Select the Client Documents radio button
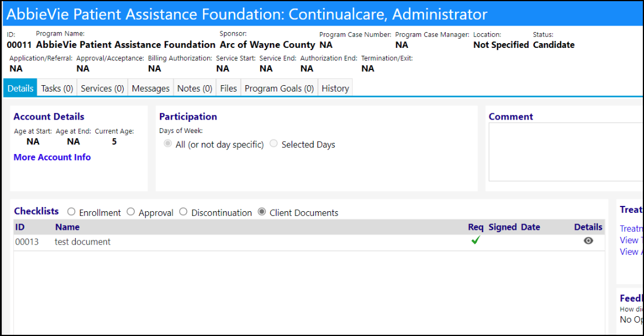644x336 pixels. 261,212
